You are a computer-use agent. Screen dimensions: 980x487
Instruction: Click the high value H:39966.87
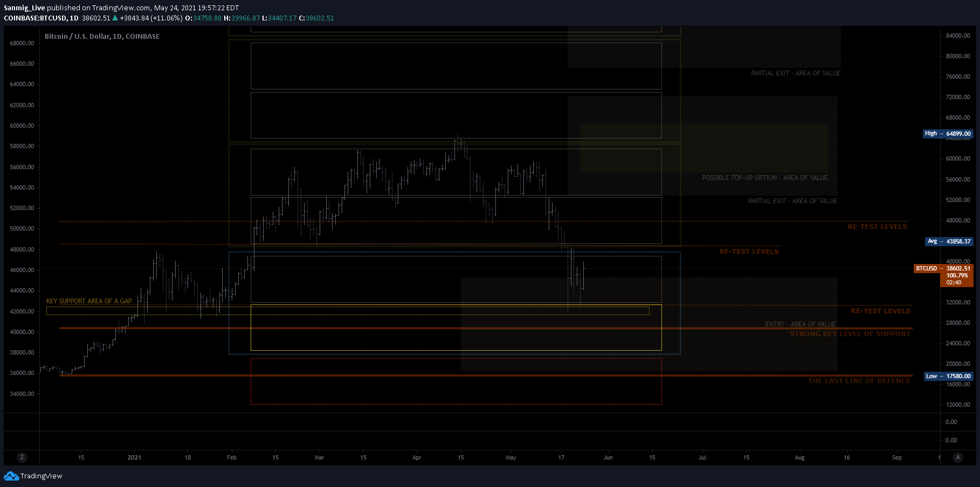coord(242,18)
